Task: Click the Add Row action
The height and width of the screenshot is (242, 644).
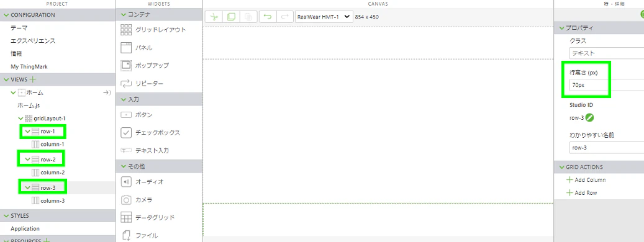Action: pyautogui.click(x=586, y=193)
